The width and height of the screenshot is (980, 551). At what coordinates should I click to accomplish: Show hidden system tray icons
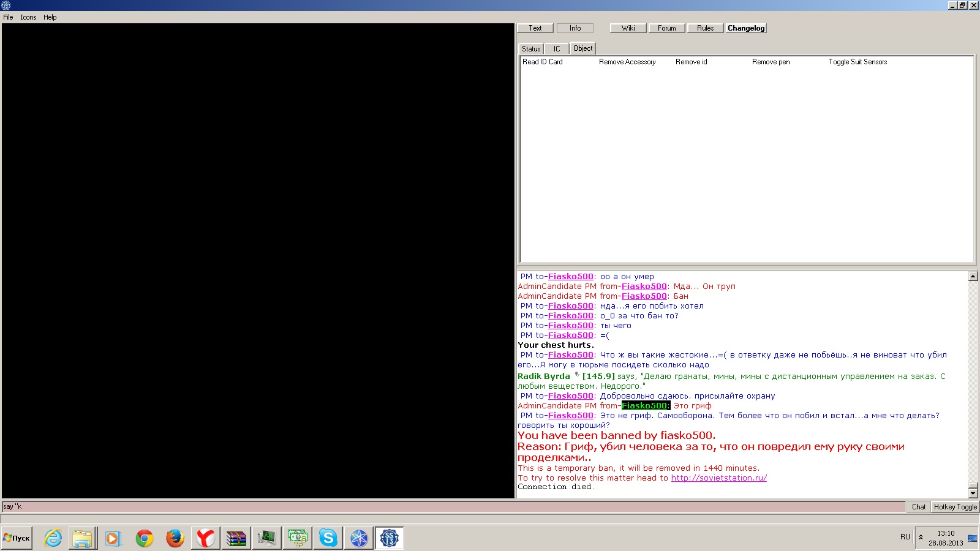[x=921, y=537]
